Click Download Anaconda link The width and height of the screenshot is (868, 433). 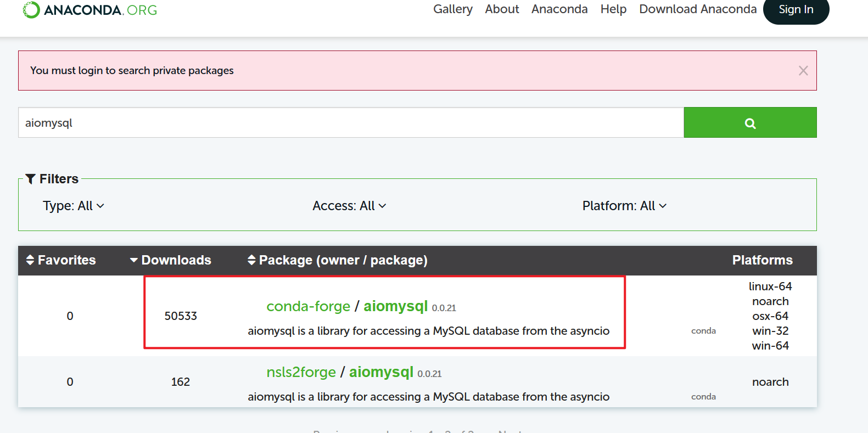point(698,9)
